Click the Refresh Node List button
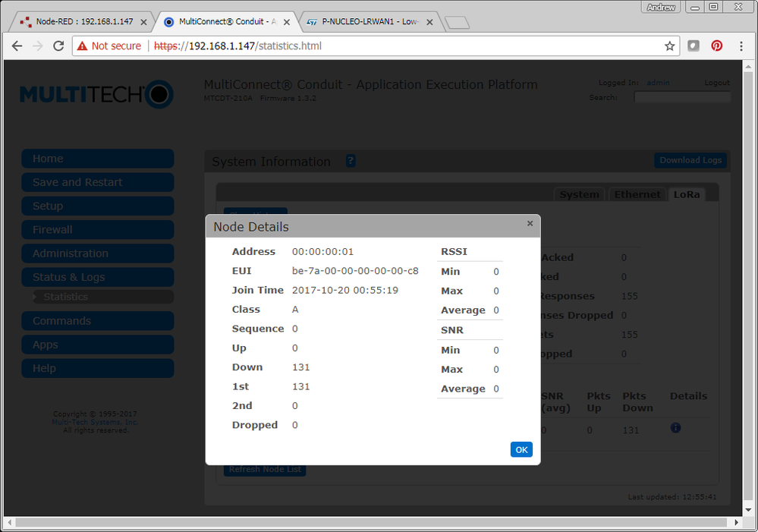The height and width of the screenshot is (532, 758). coord(265,469)
